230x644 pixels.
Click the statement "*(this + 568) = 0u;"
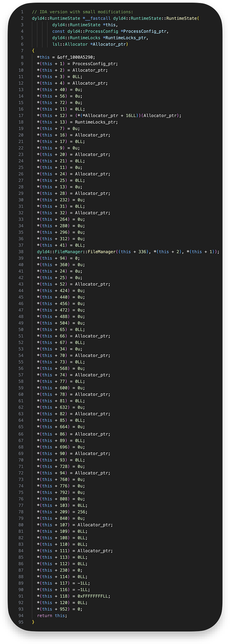(61, 369)
